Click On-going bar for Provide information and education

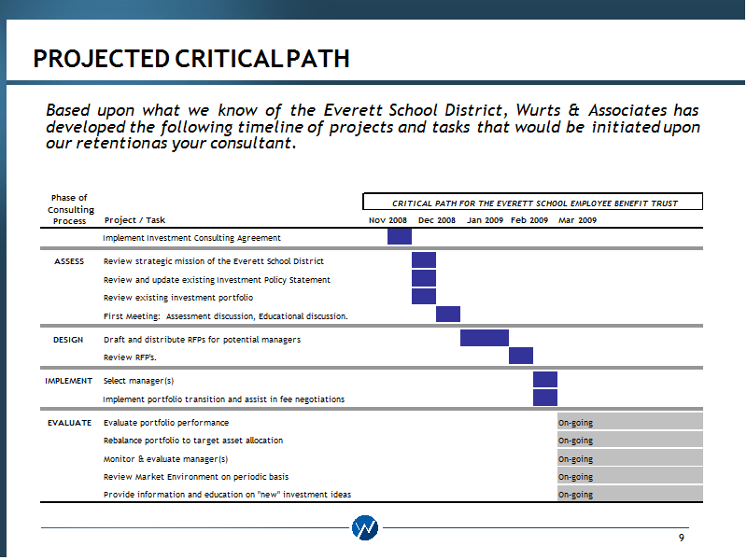coord(630,494)
